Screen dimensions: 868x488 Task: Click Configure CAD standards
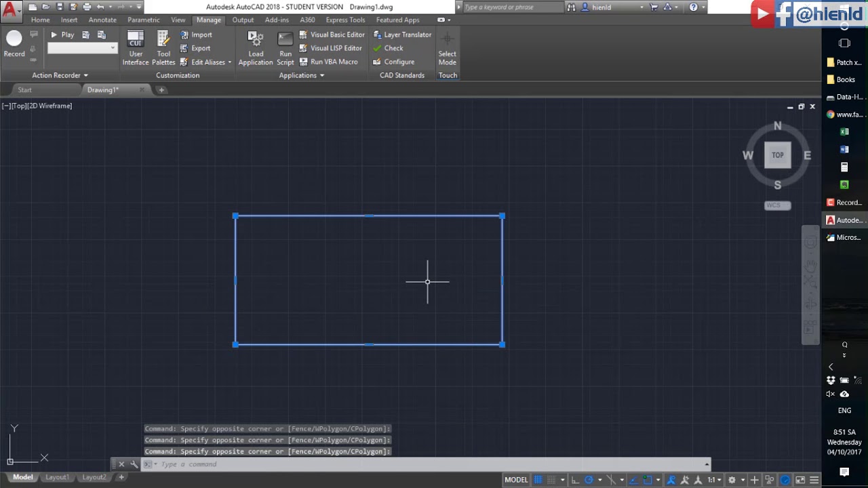[x=393, y=62]
